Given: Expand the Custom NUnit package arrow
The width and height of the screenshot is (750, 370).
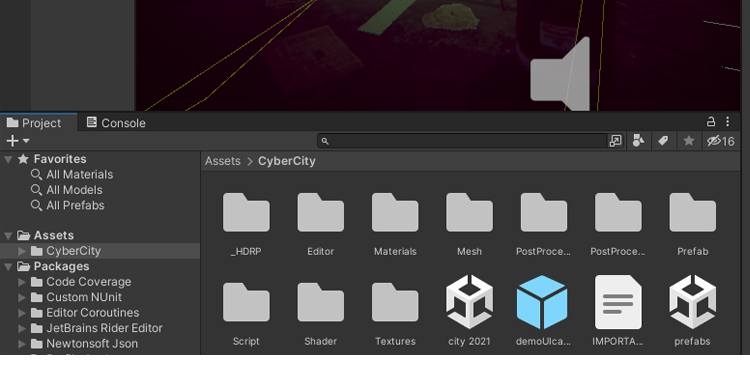Looking at the screenshot, I should click(22, 297).
